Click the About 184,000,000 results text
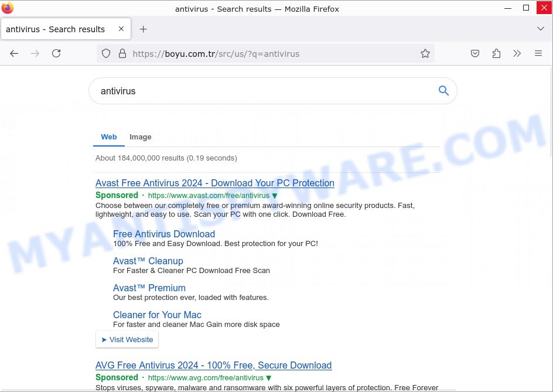This screenshot has height=392, width=553. 166,158
